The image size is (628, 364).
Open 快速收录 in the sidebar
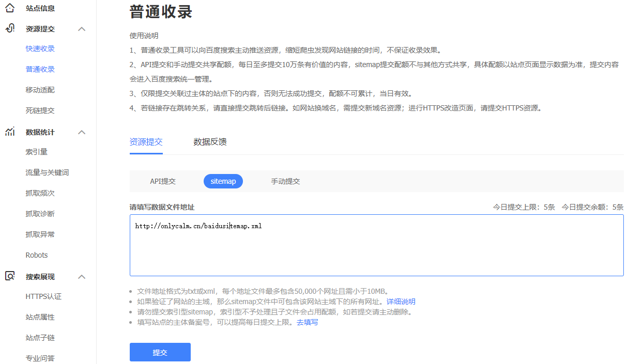click(40, 49)
